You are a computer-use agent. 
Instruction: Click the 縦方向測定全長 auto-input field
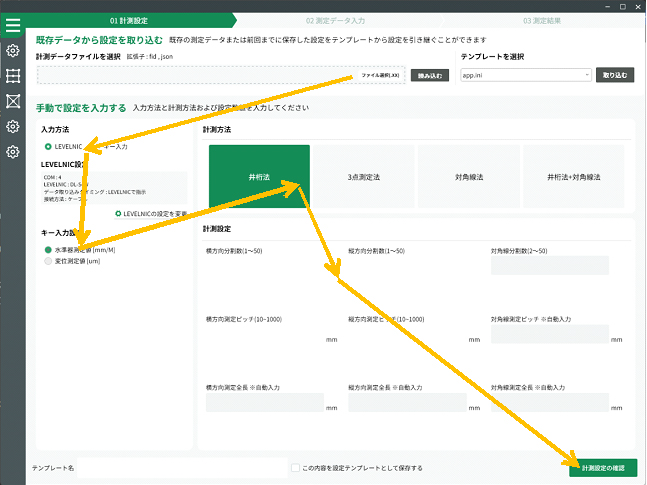pyautogui.click(x=407, y=402)
